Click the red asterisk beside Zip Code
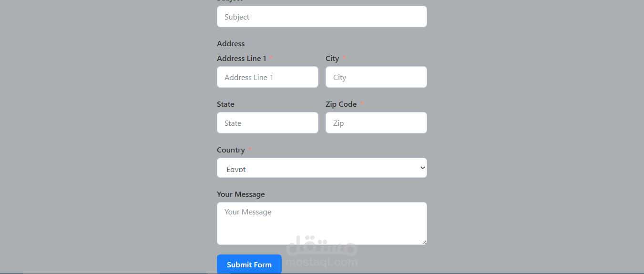644x274 pixels. tap(362, 104)
